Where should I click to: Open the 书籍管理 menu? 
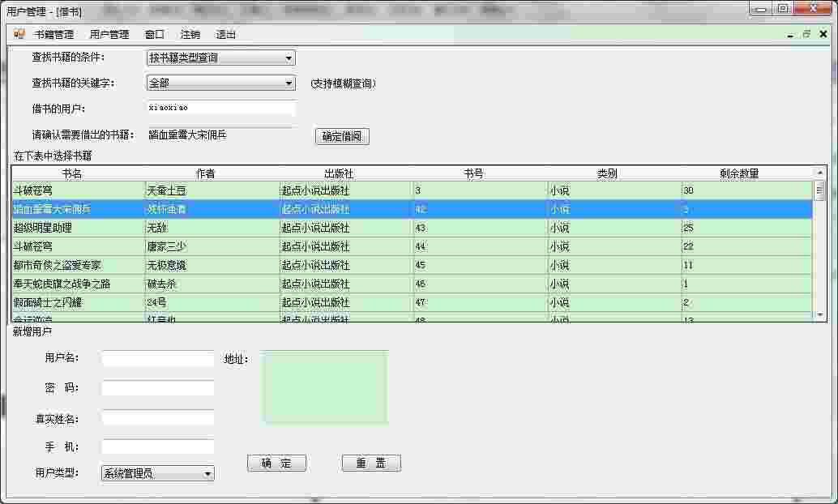pyautogui.click(x=49, y=34)
